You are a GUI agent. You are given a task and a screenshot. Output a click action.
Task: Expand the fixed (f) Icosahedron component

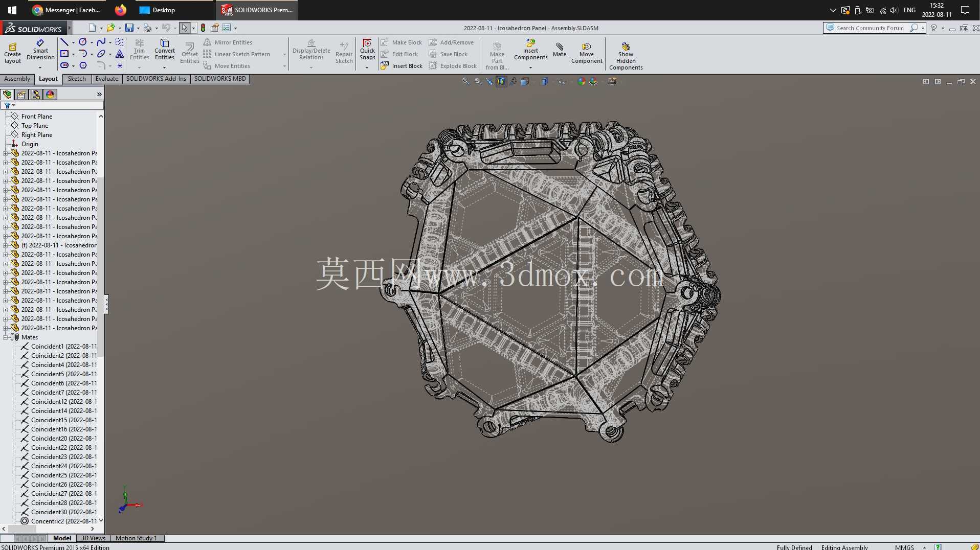5,245
